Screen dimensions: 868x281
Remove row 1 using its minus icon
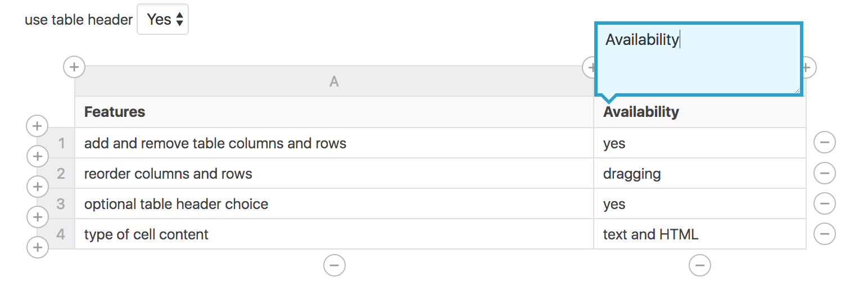pyautogui.click(x=824, y=143)
